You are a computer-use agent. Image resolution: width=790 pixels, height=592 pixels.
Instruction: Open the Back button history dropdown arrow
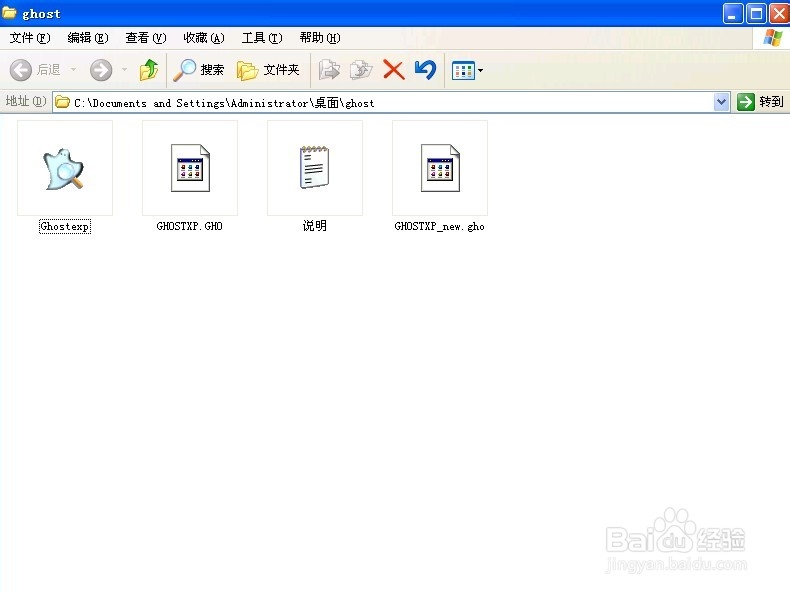click(74, 70)
